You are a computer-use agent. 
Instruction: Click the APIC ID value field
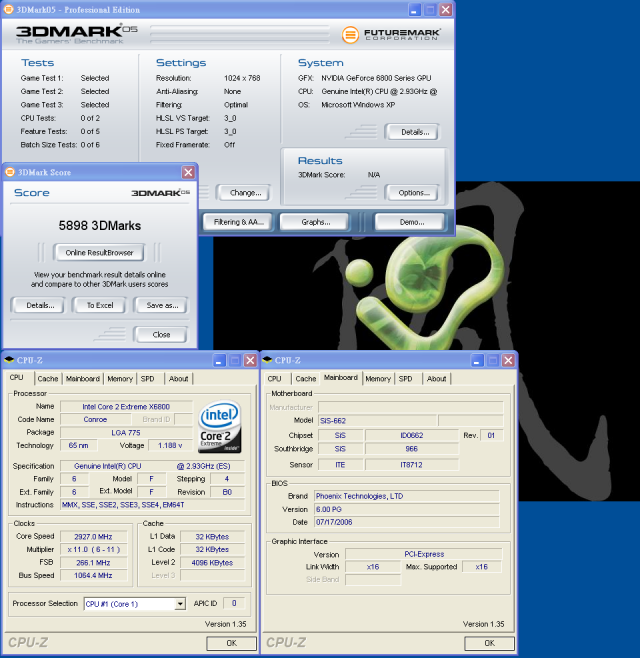(x=234, y=603)
